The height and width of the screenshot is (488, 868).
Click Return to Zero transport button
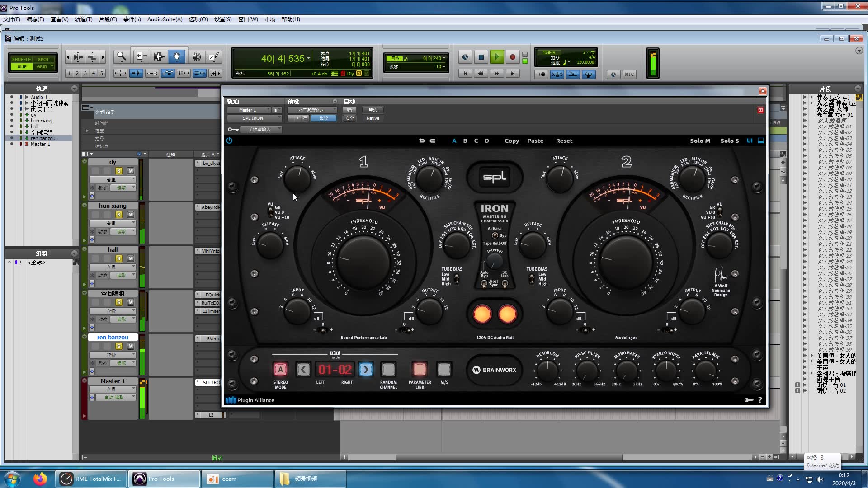coord(465,74)
